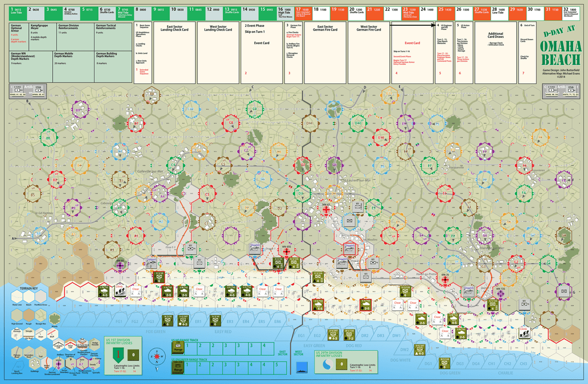This screenshot has width=588, height=384.
Task: Click the landing craft icon near West Sector
Action: [x=303, y=368]
